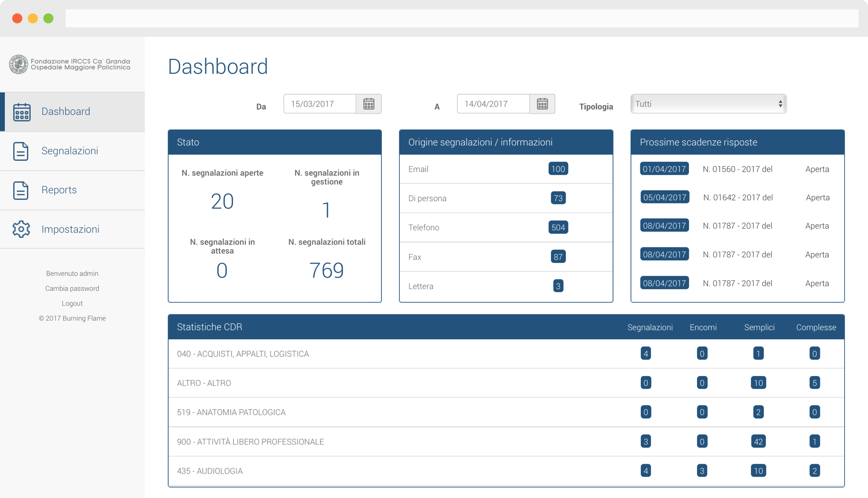Click the 05/04/2017 deadline date badge
Image resolution: width=868 pixels, height=498 pixels.
tap(664, 197)
